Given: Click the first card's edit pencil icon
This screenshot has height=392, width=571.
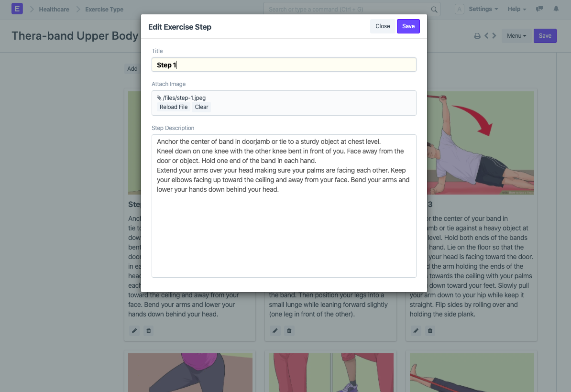Looking at the screenshot, I should tap(134, 331).
